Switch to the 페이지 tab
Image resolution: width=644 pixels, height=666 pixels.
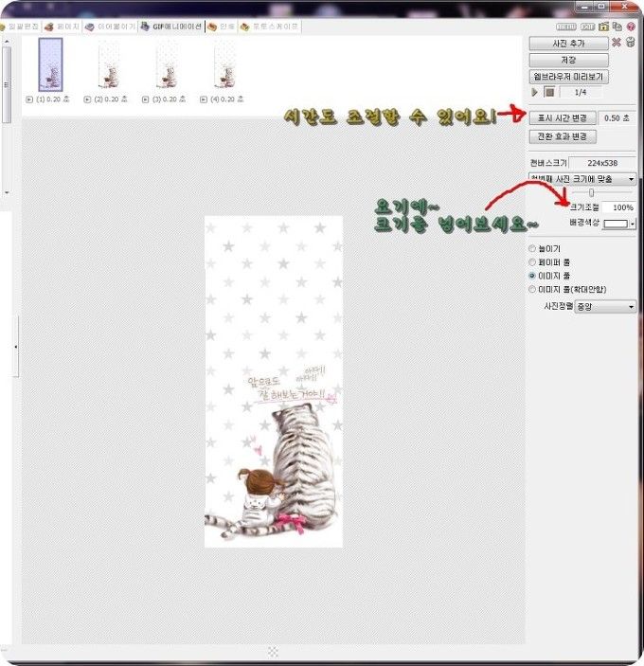click(x=63, y=27)
